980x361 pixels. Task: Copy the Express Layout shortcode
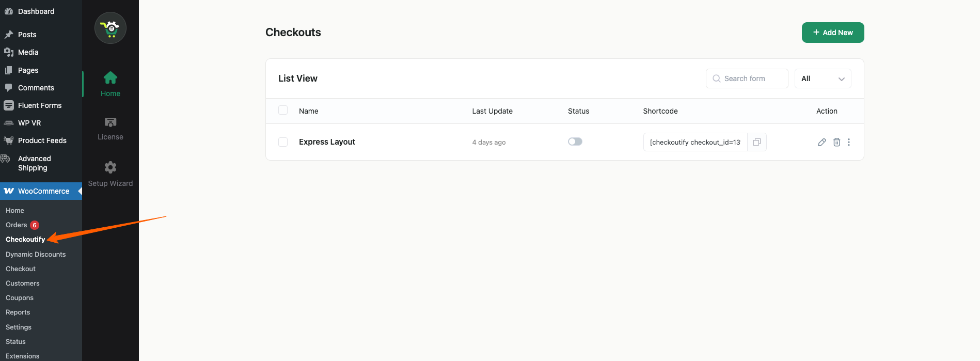pyautogui.click(x=756, y=142)
